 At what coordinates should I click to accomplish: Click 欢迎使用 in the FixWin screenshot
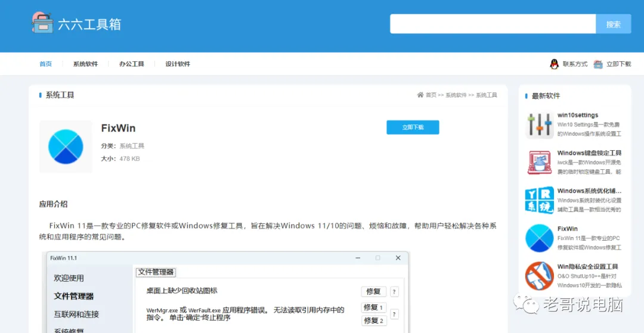(x=69, y=278)
